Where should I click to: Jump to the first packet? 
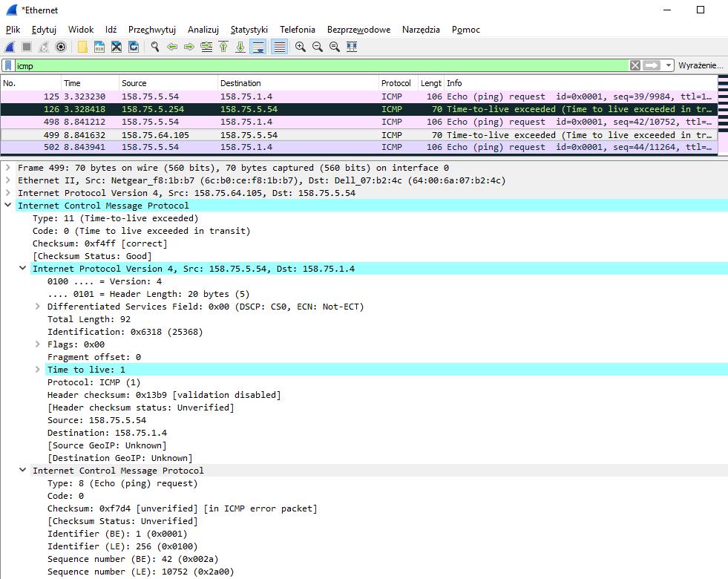[x=223, y=47]
